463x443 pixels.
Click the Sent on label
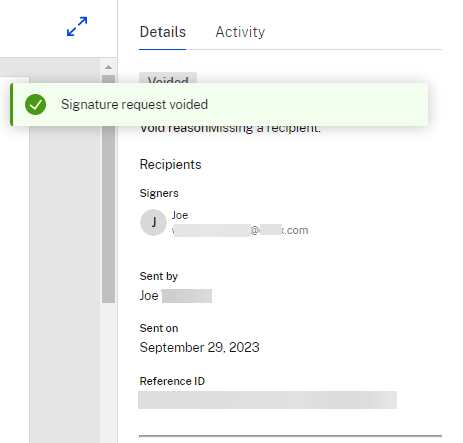coord(159,328)
